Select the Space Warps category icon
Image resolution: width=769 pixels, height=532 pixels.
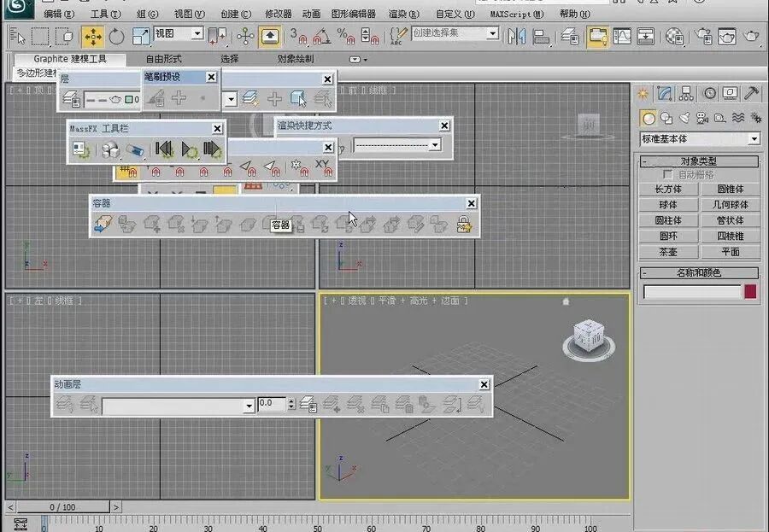point(738,118)
